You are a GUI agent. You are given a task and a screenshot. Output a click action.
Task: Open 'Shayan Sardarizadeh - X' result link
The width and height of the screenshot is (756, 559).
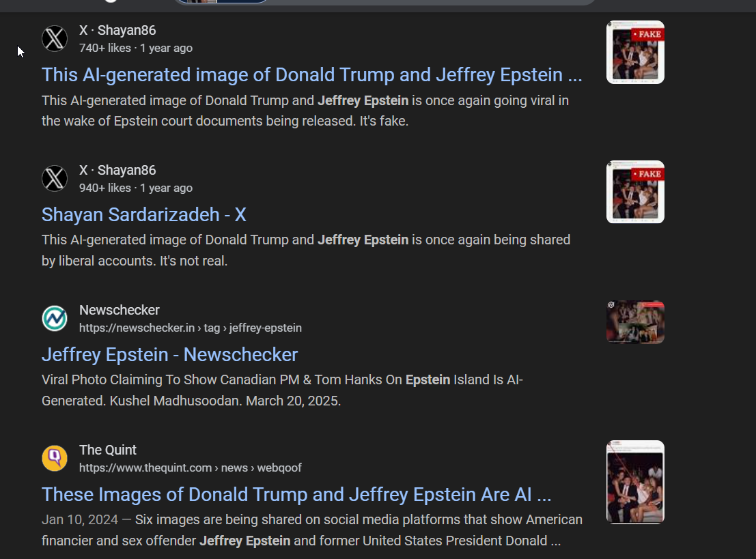click(x=143, y=214)
